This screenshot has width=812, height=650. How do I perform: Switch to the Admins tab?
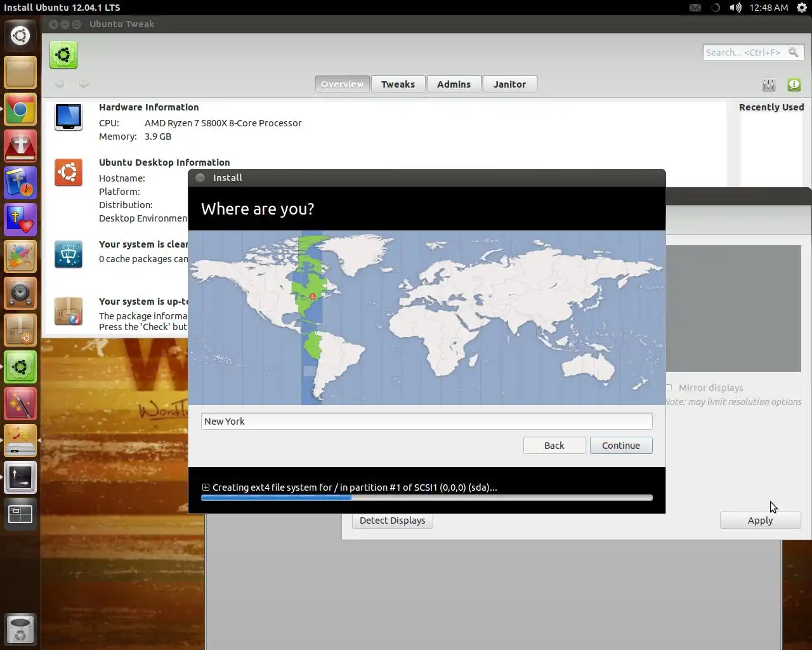pos(454,84)
